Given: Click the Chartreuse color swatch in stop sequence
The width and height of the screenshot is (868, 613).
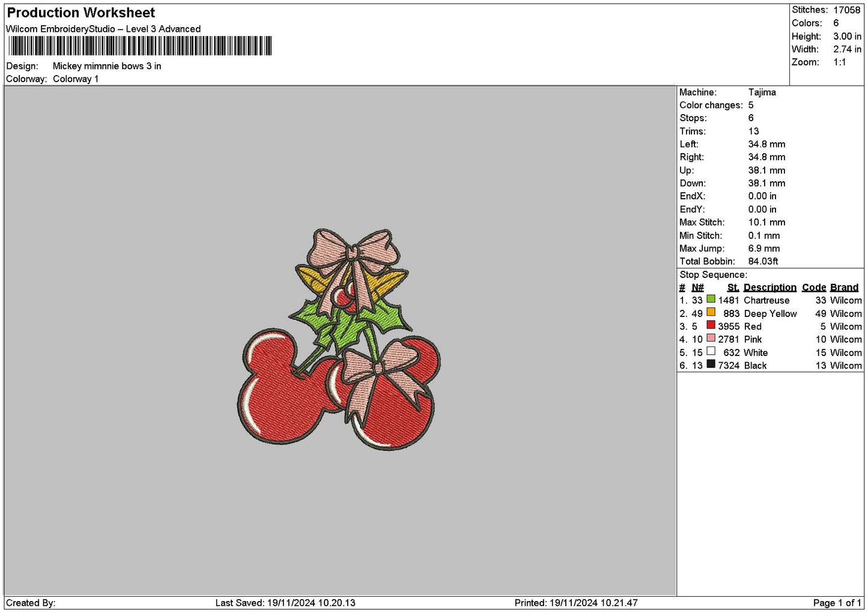Looking at the screenshot, I should coord(711,299).
